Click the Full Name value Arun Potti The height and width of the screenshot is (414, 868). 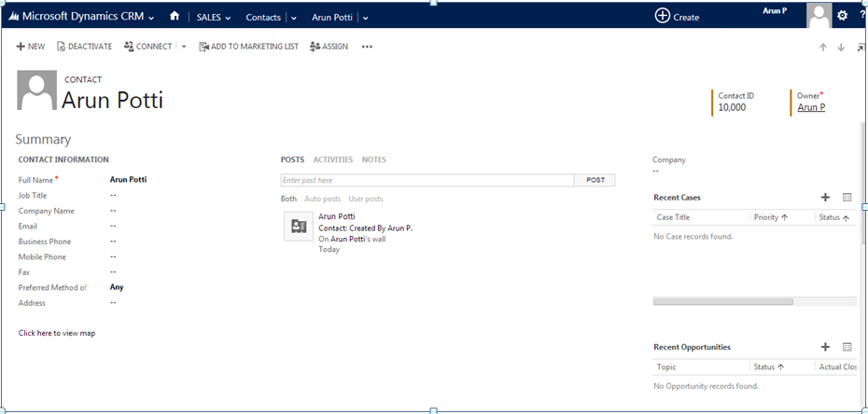[x=129, y=180]
